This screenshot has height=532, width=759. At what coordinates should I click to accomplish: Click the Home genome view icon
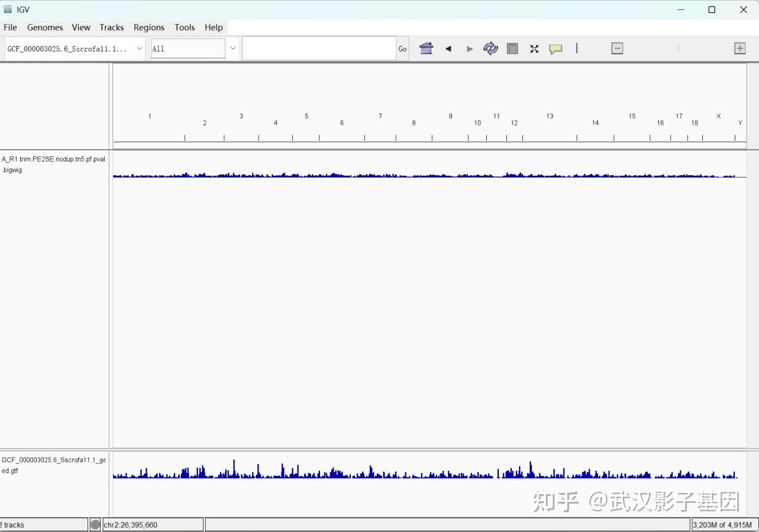[426, 49]
